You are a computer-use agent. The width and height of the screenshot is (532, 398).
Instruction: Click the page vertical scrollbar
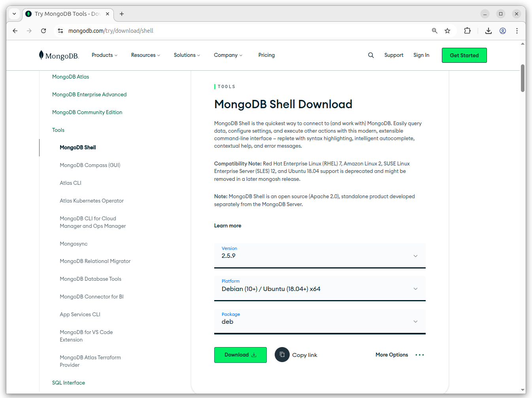pyautogui.click(x=523, y=78)
